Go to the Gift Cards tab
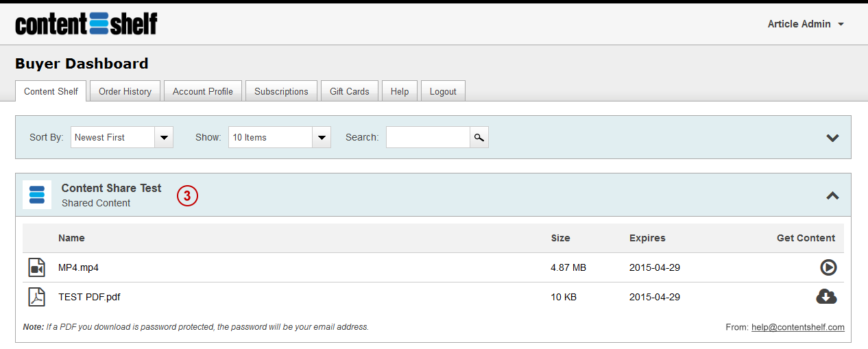868x349 pixels. point(350,91)
